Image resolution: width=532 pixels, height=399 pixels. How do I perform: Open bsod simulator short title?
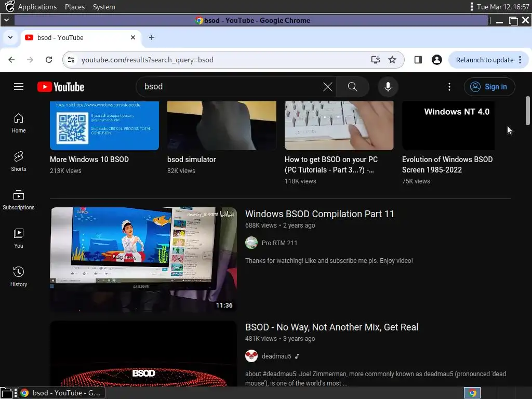click(x=191, y=159)
